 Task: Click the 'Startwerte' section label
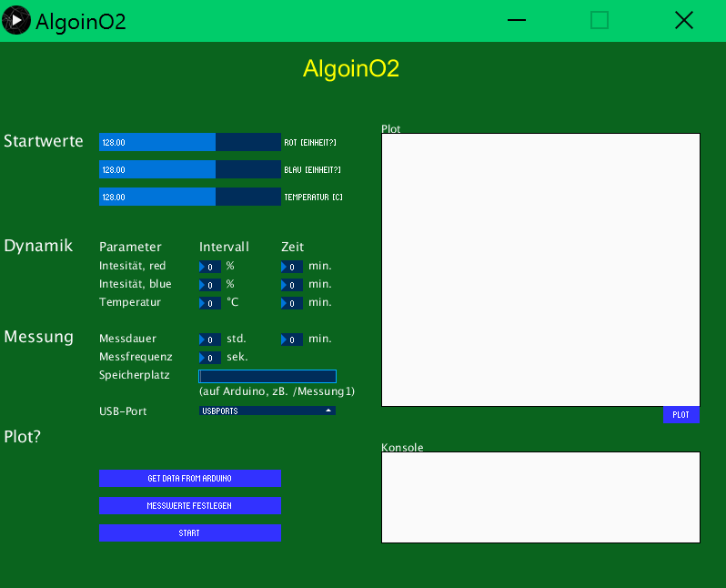click(x=44, y=141)
